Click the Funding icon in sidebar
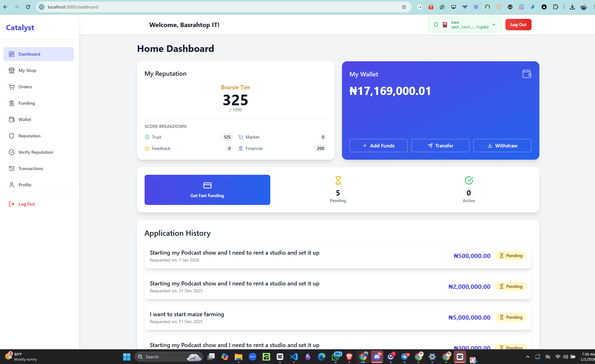 pyautogui.click(x=12, y=103)
